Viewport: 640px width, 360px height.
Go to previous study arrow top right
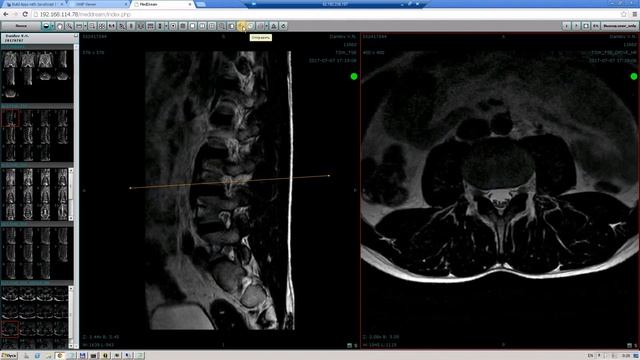567,26
